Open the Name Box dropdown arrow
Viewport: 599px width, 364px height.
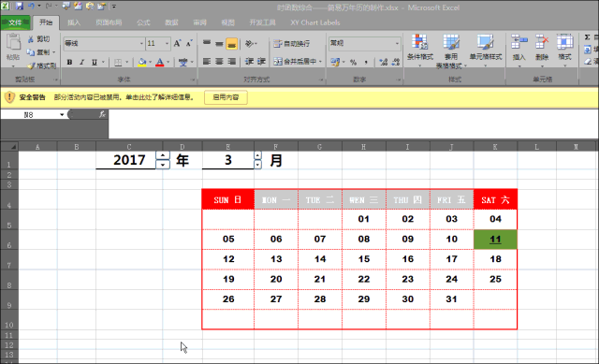(x=62, y=114)
